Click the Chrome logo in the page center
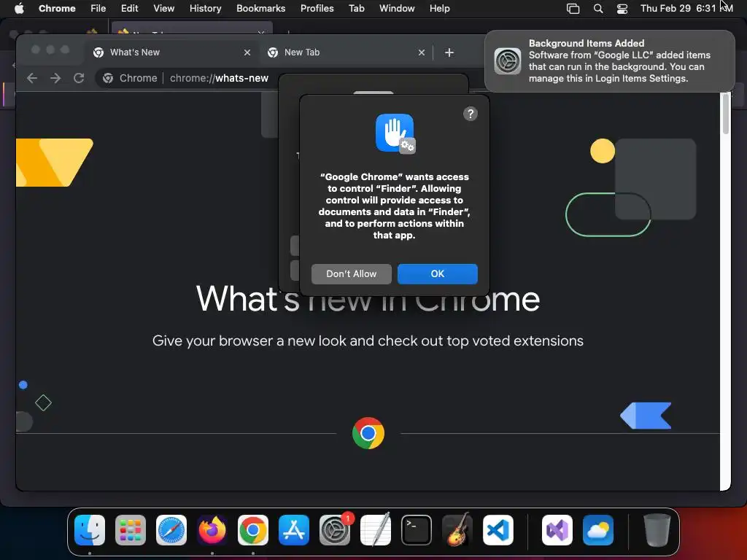This screenshot has width=747, height=560. (368, 433)
